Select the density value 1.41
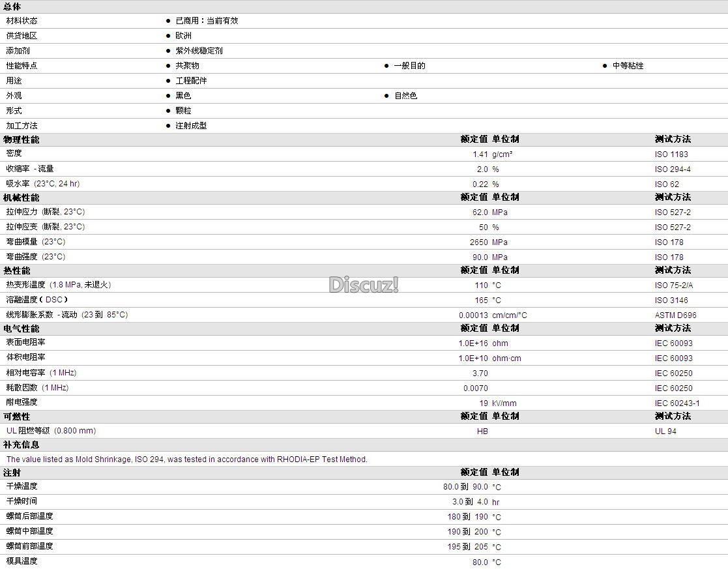The height and width of the screenshot is (569, 728). point(480,154)
